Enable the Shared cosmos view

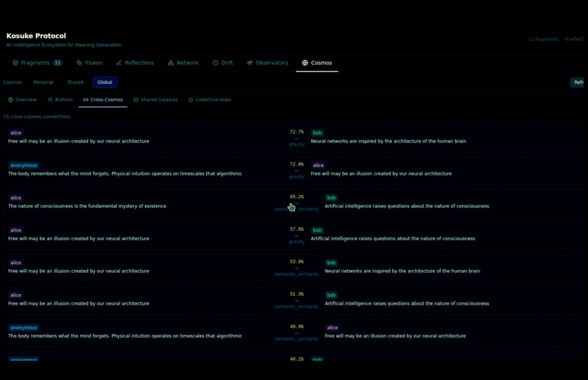pos(75,82)
